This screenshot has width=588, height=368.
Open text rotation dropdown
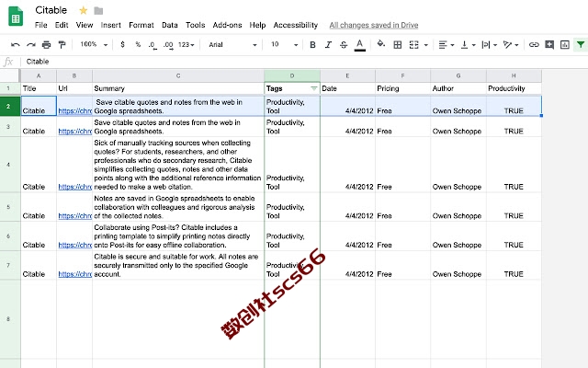tap(511, 45)
